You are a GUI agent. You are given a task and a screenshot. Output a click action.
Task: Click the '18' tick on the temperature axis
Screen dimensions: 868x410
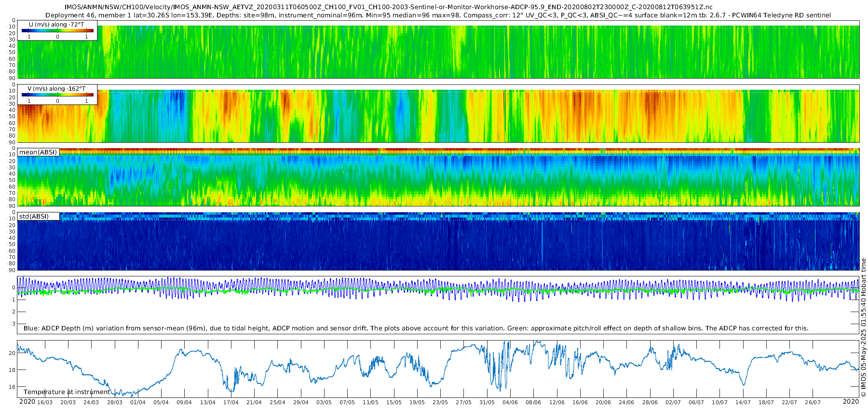(x=12, y=370)
